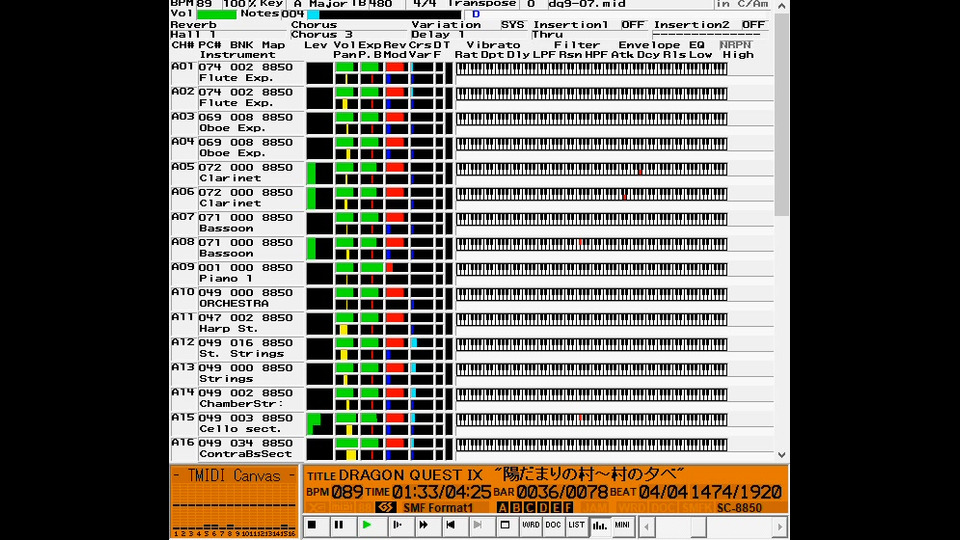Click the 'SMF Format1' label
This screenshot has height=540, width=960.
(x=438, y=508)
